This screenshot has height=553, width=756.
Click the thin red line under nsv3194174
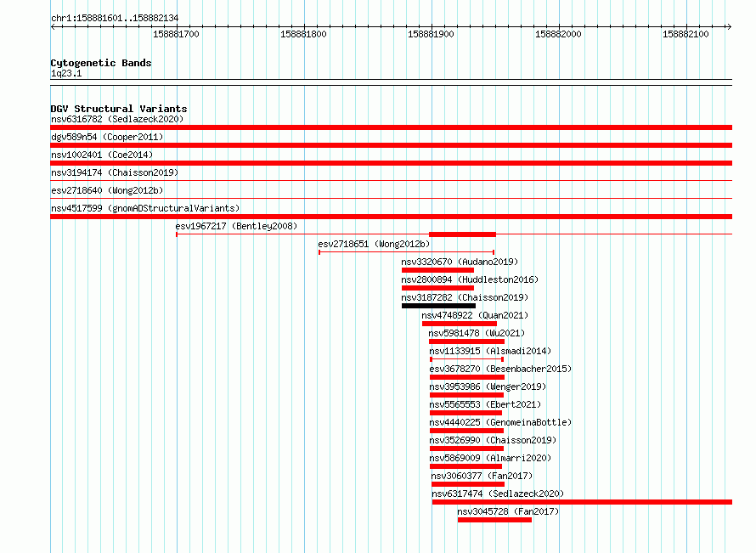point(391,181)
